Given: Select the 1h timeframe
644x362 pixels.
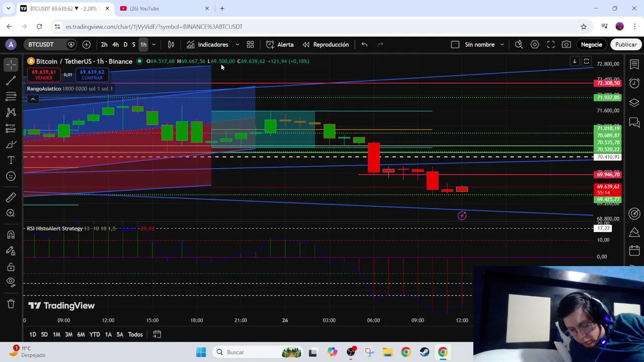Looking at the screenshot, I should coord(143,45).
